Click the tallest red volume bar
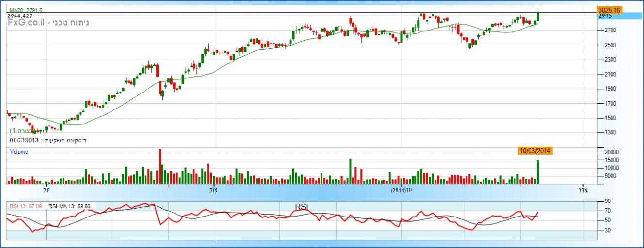Screen dimensions: 644x248 coord(160,167)
